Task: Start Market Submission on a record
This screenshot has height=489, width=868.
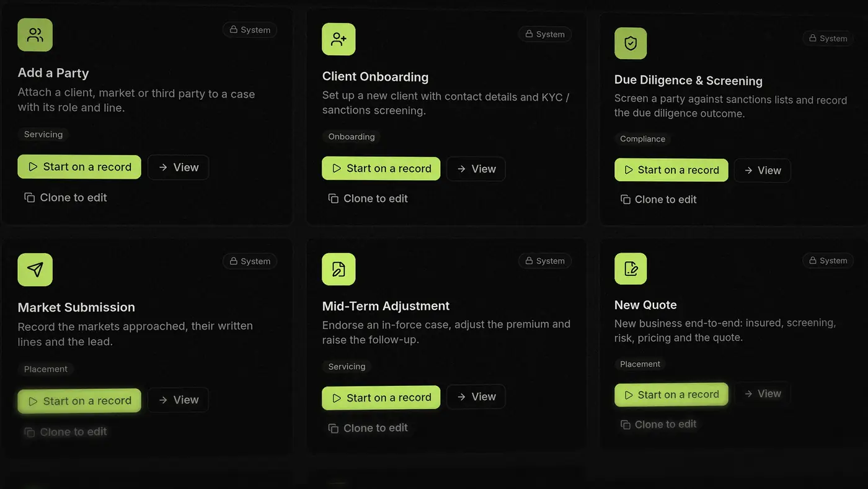Action: [x=79, y=401]
